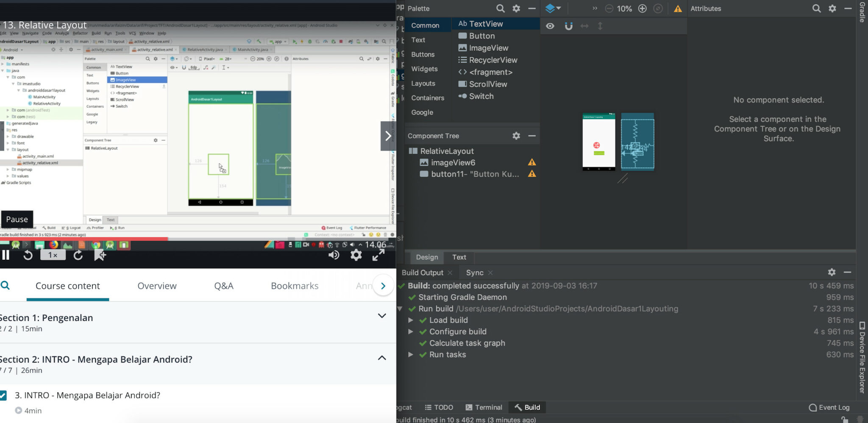Image resolution: width=868 pixels, height=423 pixels.
Task: Go to next lecture arrow on video
Action: [x=388, y=136]
